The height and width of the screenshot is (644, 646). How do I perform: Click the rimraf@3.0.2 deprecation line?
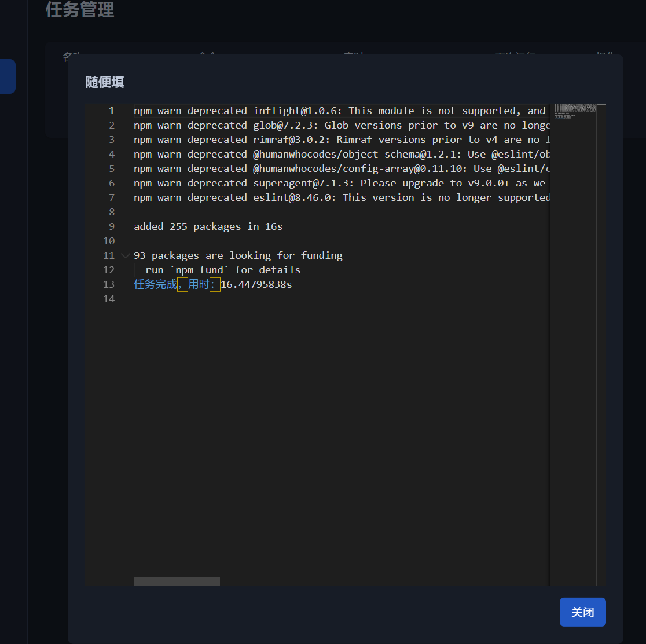[x=342, y=140]
